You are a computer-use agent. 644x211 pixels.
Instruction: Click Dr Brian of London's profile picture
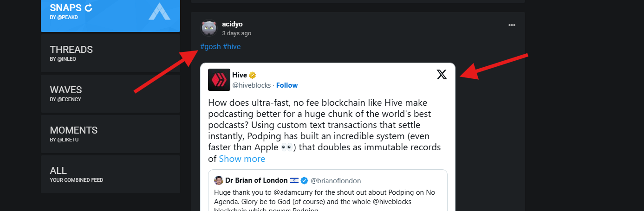[x=219, y=180]
